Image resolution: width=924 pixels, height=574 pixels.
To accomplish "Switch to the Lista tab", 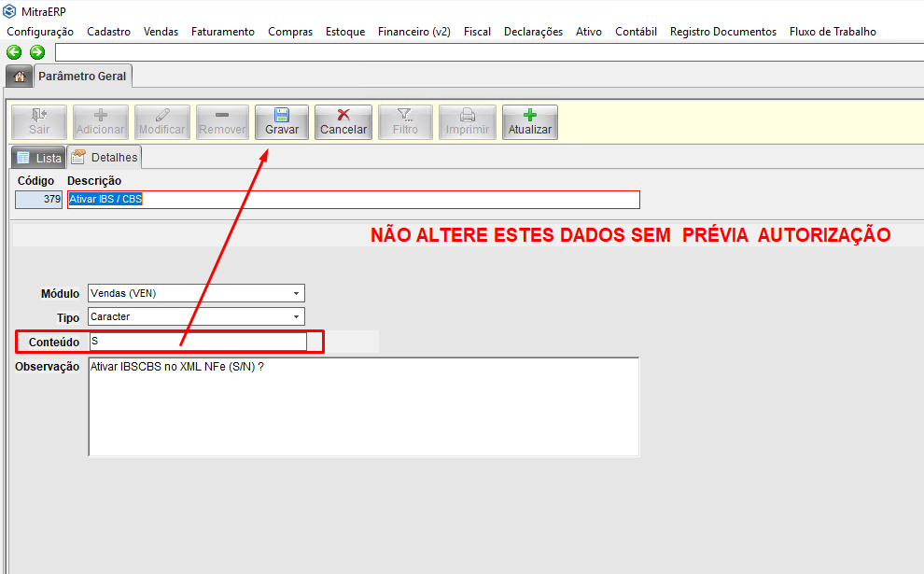I will click(x=38, y=158).
